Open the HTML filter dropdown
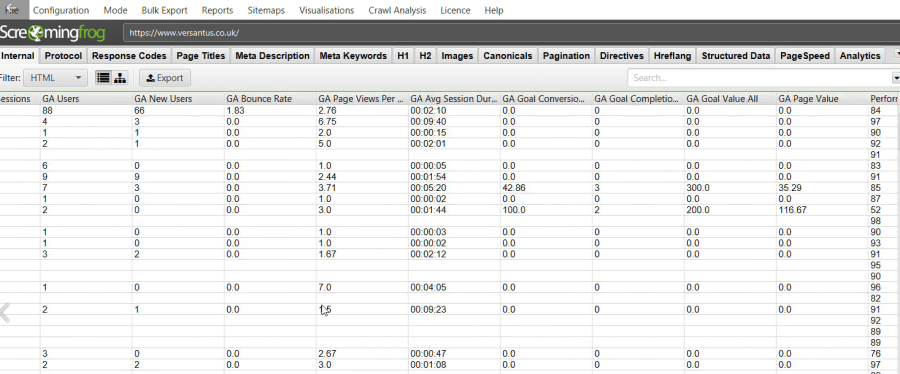This screenshot has height=374, width=900. pyautogui.click(x=56, y=78)
